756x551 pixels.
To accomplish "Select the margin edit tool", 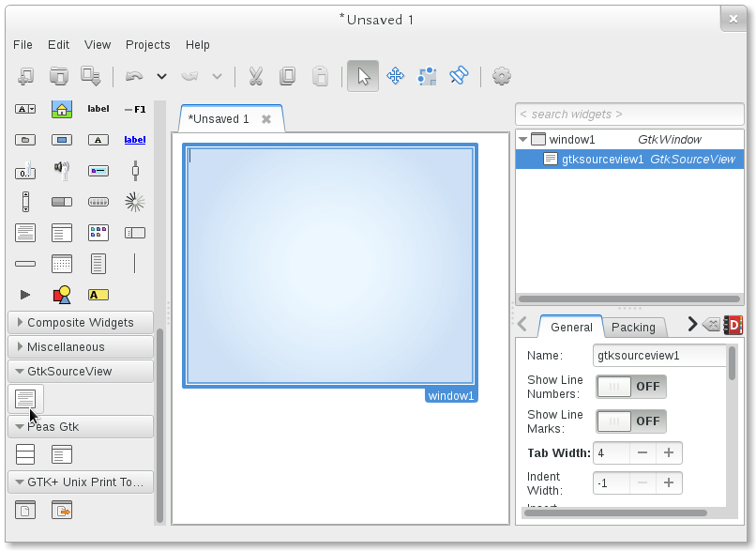I will pos(427,76).
